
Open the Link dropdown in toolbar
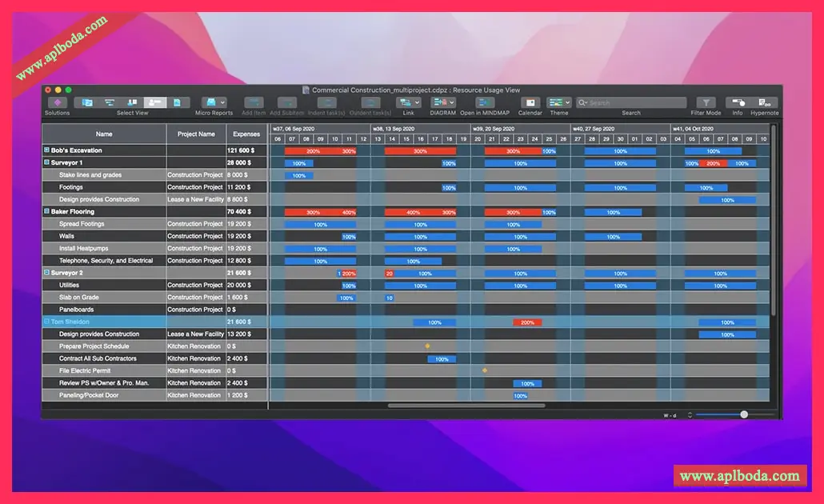pyautogui.click(x=409, y=102)
